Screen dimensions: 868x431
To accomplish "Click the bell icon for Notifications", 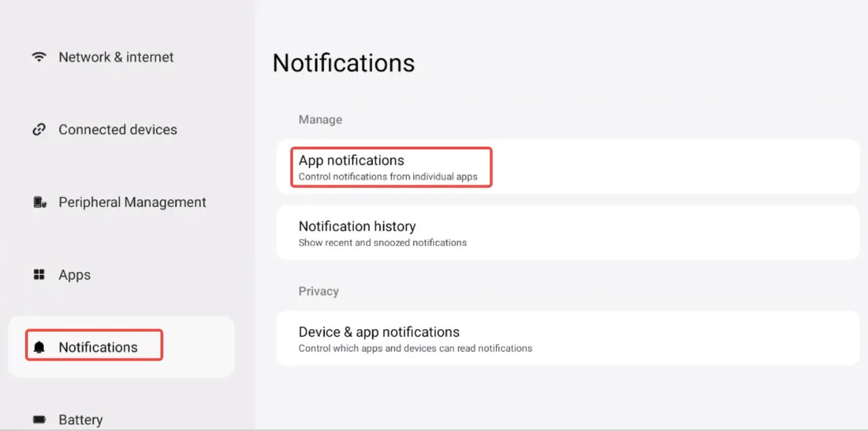I will tap(39, 348).
